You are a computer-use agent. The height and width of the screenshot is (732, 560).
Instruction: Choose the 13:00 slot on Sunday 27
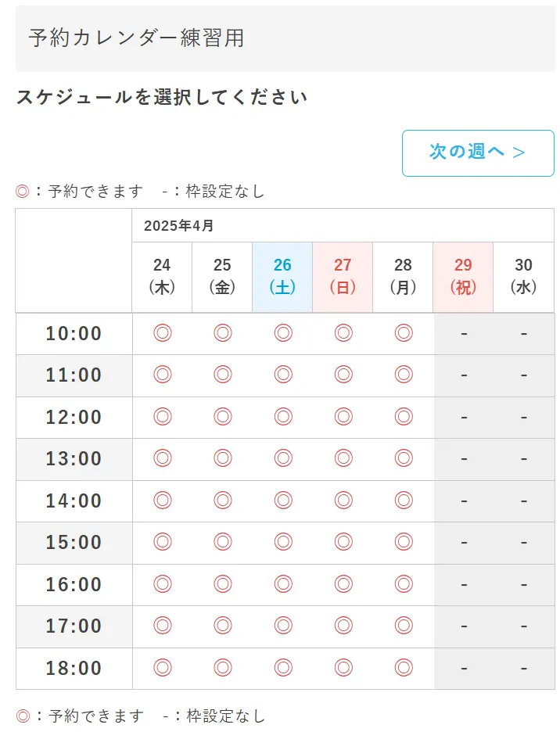click(343, 458)
